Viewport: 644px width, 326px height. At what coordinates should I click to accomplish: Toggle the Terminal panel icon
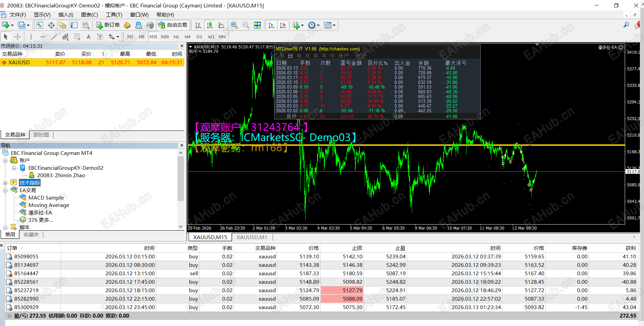click(x=74, y=25)
